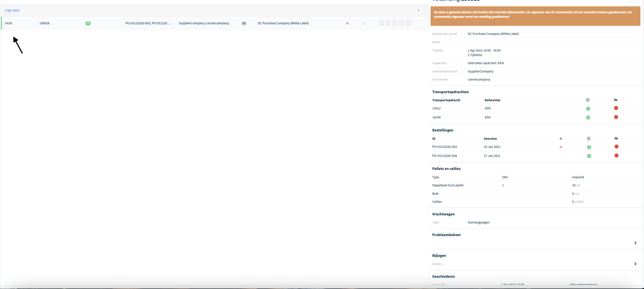
Task: Click the green 1 badge for PO-03122020-004
Action: 589,156
